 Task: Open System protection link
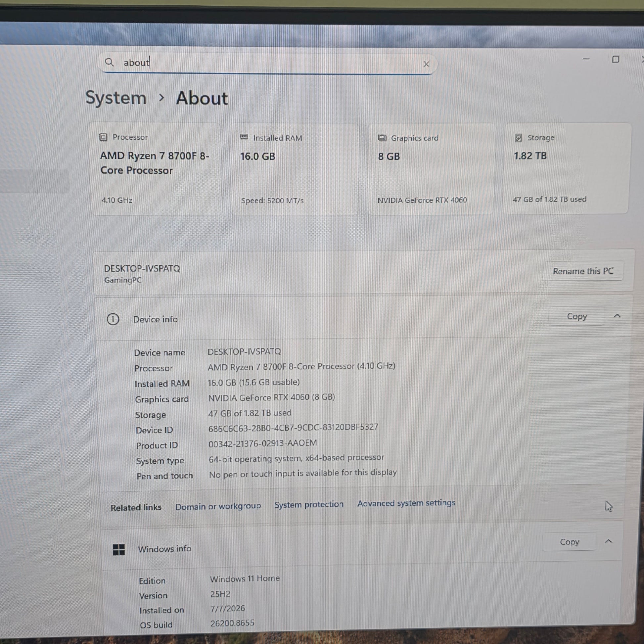coord(309,504)
